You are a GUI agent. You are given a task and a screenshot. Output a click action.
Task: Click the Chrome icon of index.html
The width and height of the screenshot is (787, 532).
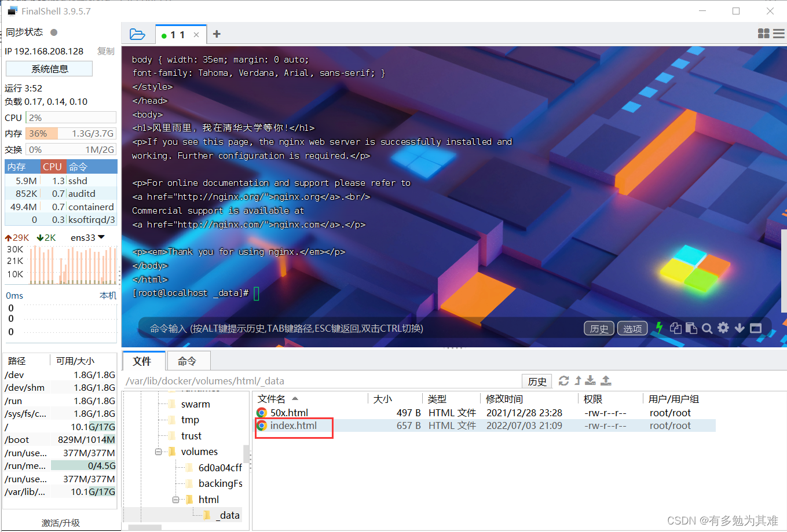pyautogui.click(x=262, y=425)
